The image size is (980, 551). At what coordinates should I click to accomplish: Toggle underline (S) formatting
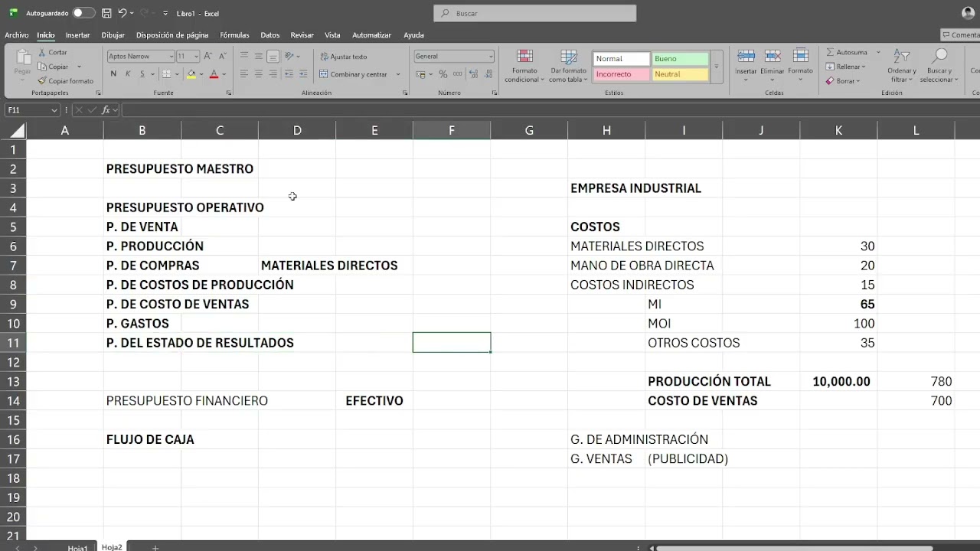tap(142, 74)
